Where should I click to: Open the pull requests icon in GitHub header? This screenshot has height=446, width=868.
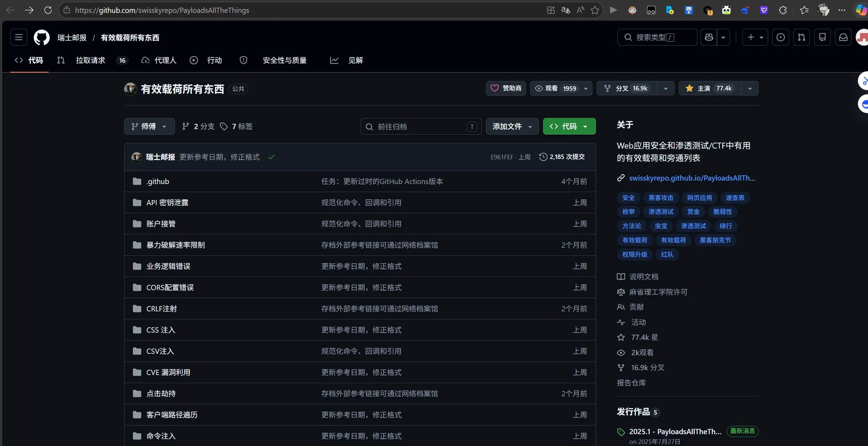point(802,37)
